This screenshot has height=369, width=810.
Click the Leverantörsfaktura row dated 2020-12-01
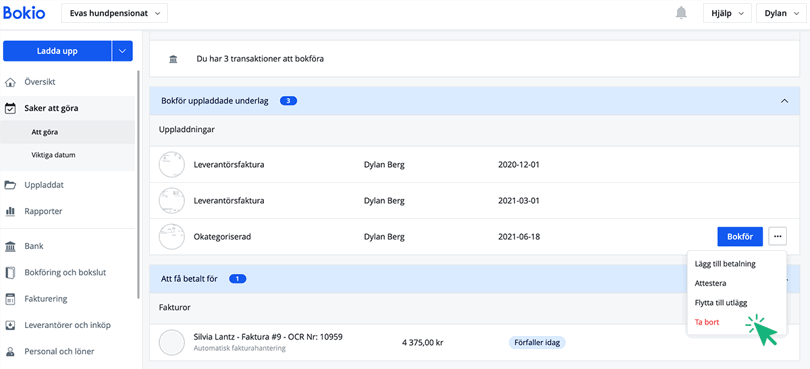[x=474, y=165]
